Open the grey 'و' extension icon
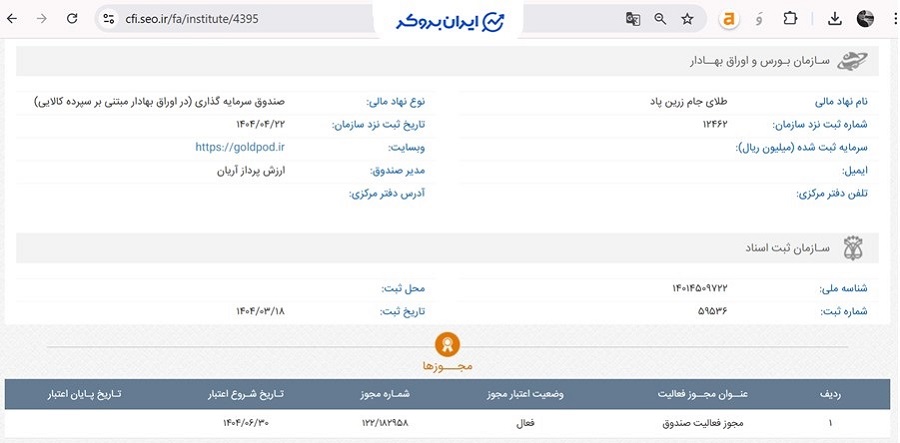 click(759, 20)
